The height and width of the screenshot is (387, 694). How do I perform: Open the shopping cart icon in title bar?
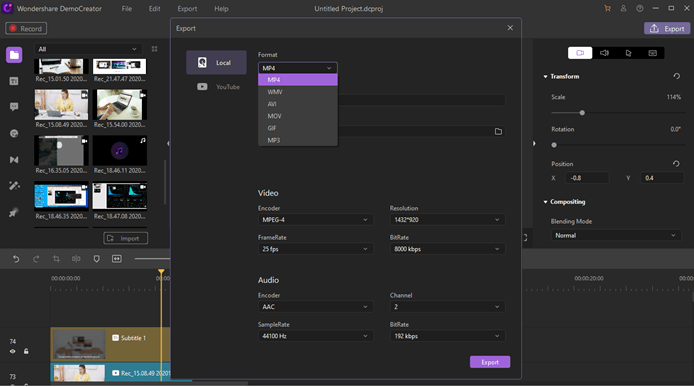tap(607, 8)
